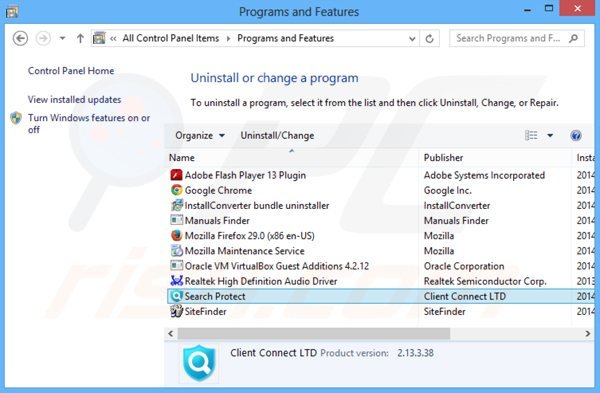This screenshot has height=393, width=600.
Task: Select the SiteFinder name entry
Action: coord(205,311)
